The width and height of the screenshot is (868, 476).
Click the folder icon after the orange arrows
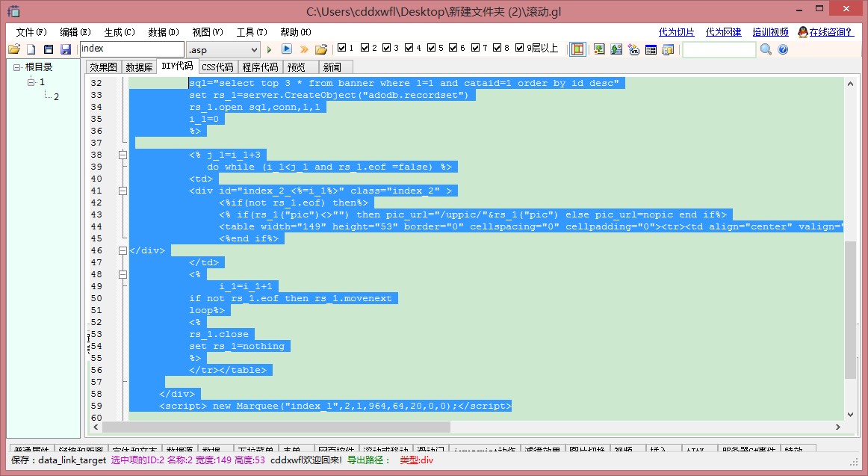(x=321, y=49)
